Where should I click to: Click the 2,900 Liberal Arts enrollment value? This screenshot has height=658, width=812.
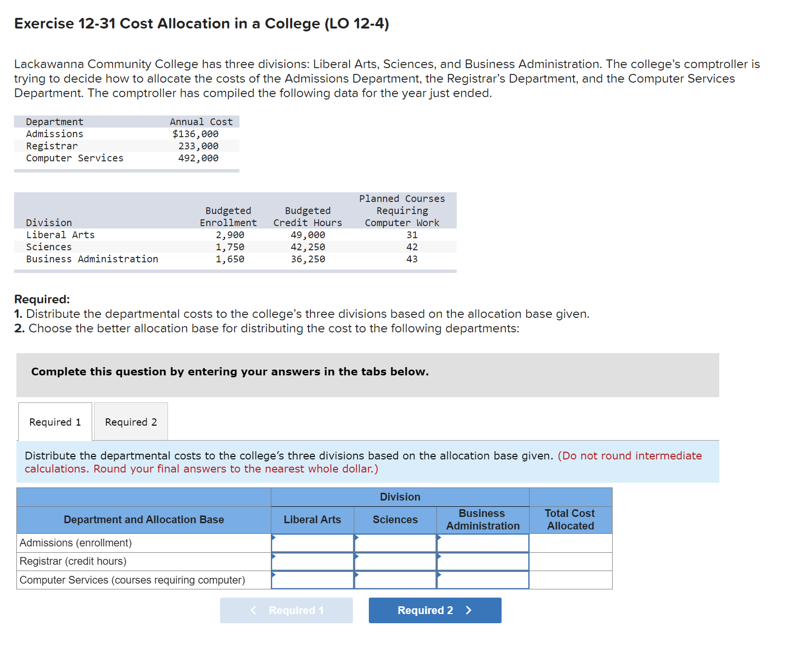(230, 235)
